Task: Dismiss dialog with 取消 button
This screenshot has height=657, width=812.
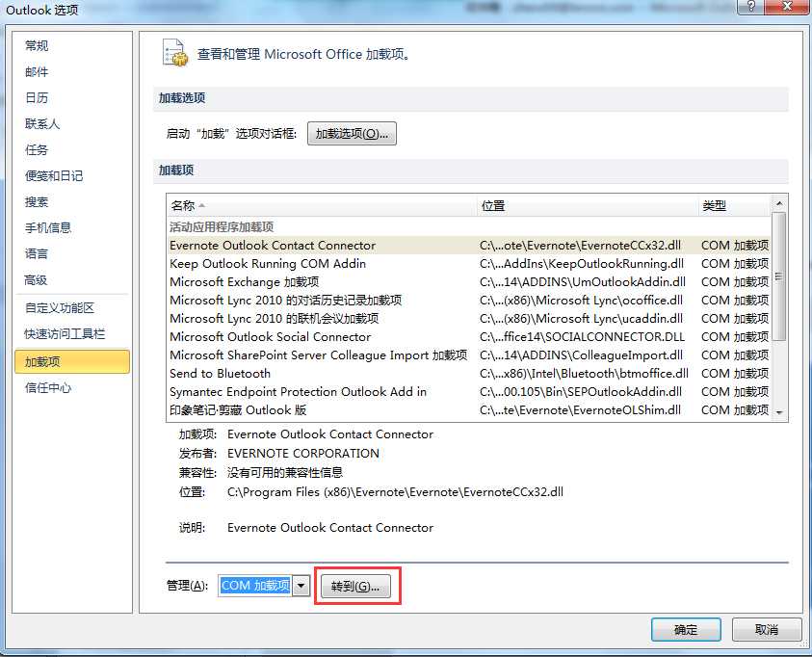Action: (x=767, y=630)
